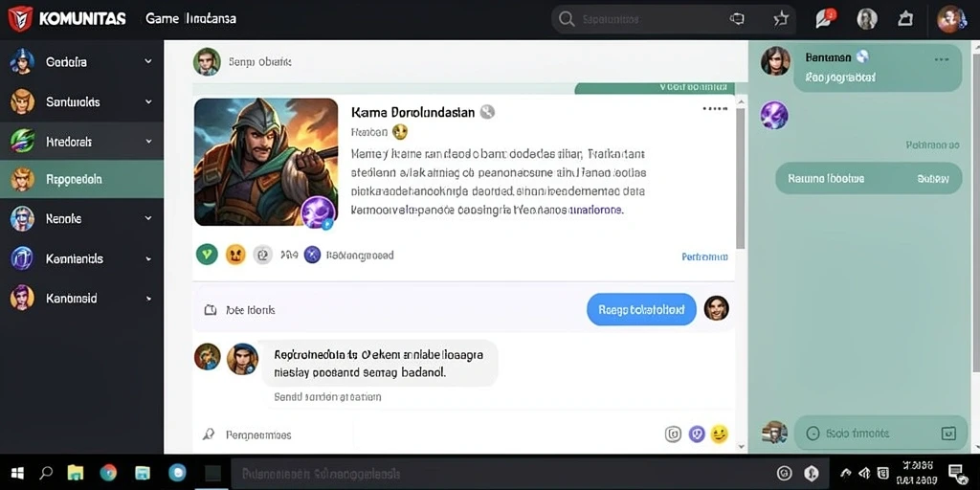Expand the Kannienlcls chevron
The image size is (980, 490).
coord(148,258)
